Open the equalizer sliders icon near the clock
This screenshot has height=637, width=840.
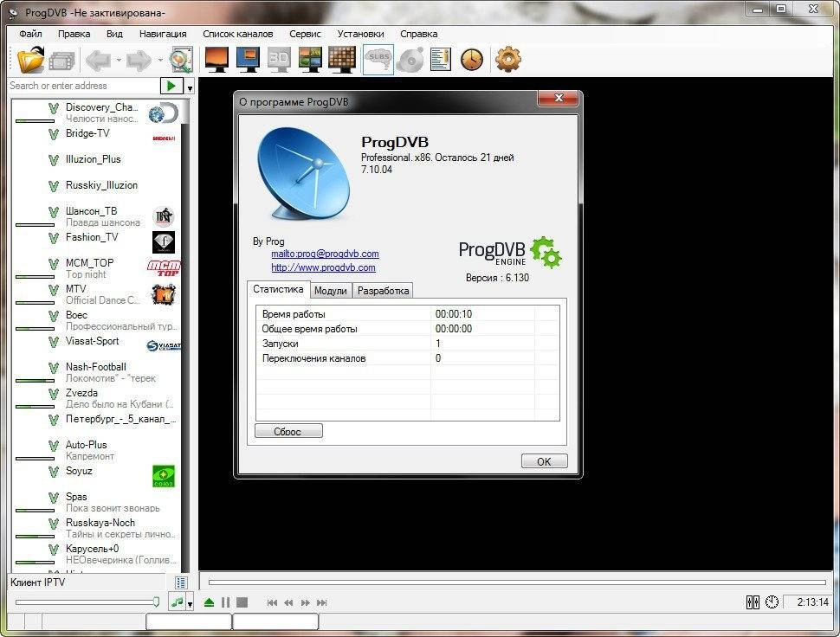coord(753,602)
